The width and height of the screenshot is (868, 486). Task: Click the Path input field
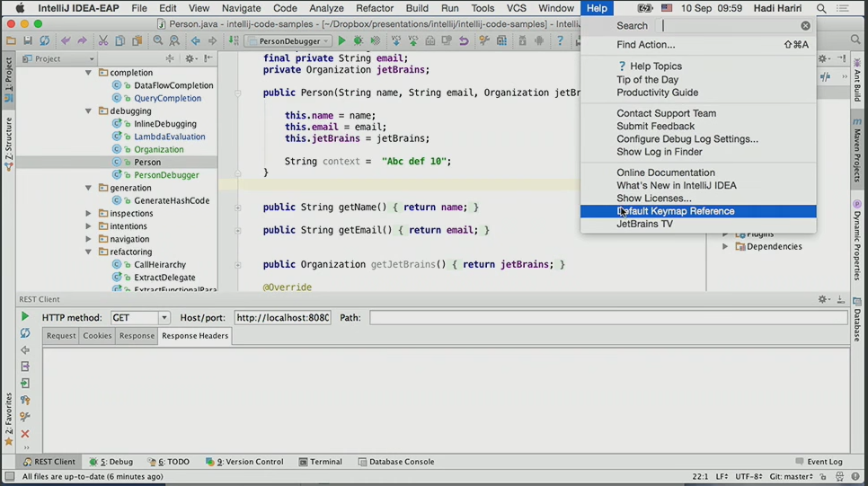point(608,318)
